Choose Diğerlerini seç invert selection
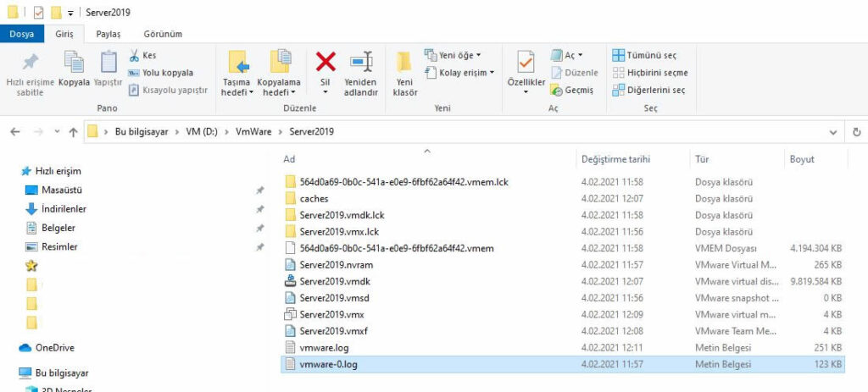This screenshot has width=868, height=392. pos(648,90)
